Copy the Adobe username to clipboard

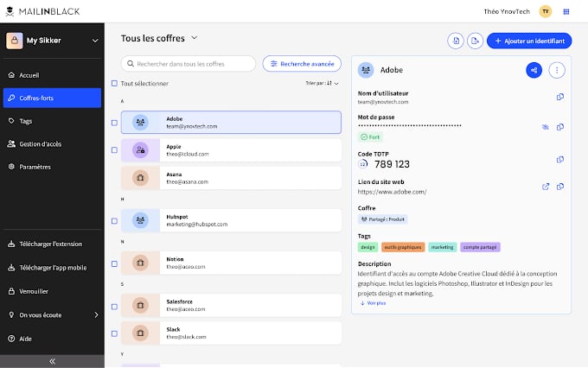[560, 97]
